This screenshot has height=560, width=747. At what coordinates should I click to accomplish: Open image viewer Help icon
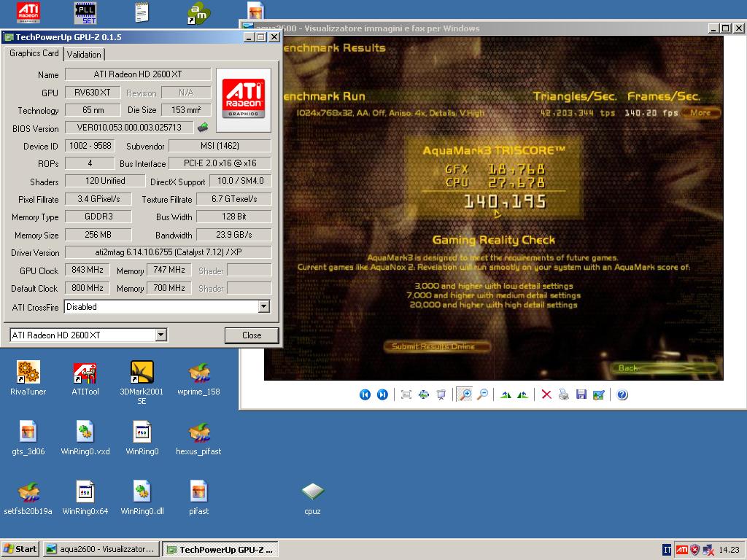click(x=622, y=394)
